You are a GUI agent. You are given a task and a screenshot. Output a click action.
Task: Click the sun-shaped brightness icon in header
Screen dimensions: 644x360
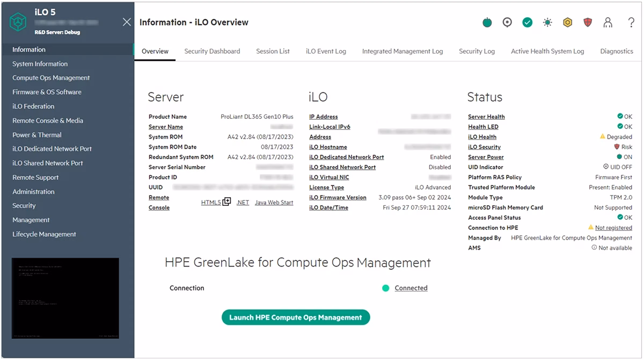pyautogui.click(x=547, y=23)
